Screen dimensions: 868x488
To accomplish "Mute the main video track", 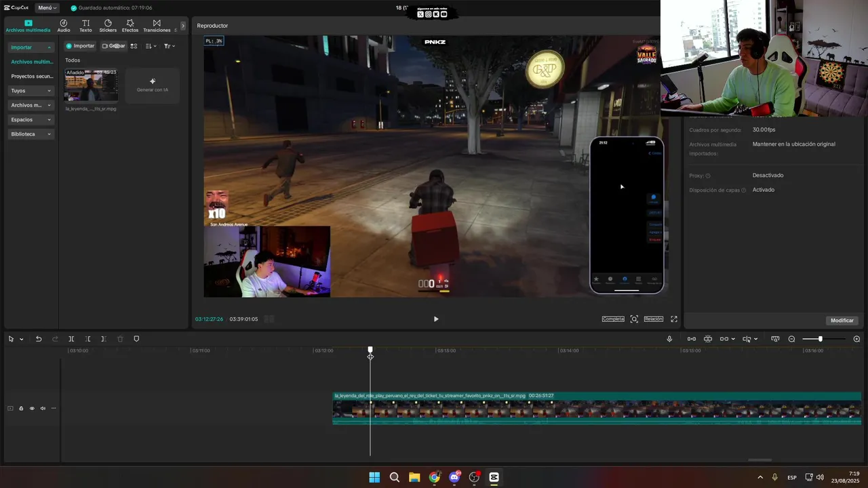I will click(x=43, y=408).
